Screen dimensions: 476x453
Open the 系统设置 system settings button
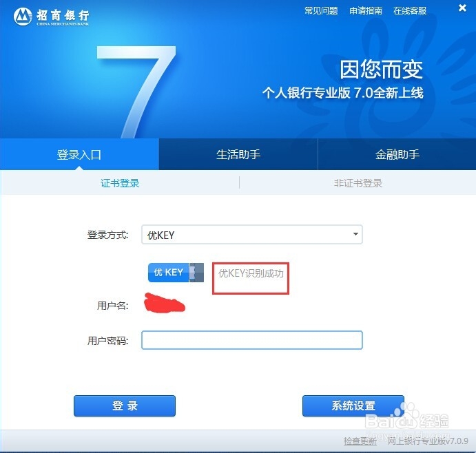[353, 405]
